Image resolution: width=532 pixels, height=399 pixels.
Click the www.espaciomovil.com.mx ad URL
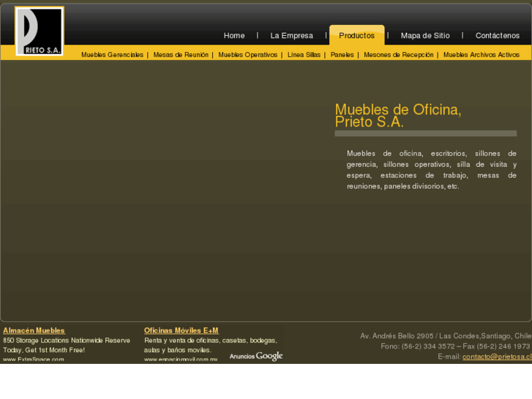181,359
